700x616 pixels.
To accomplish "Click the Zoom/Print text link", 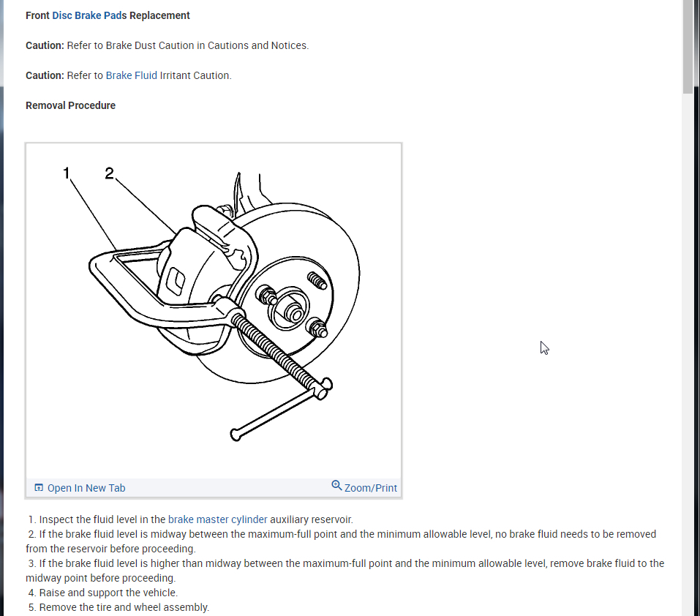I will click(371, 488).
